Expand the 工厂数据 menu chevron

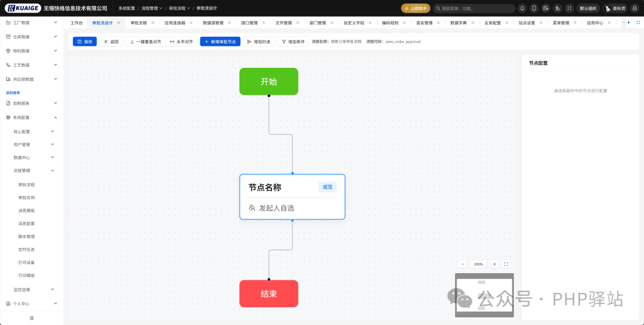55,23
